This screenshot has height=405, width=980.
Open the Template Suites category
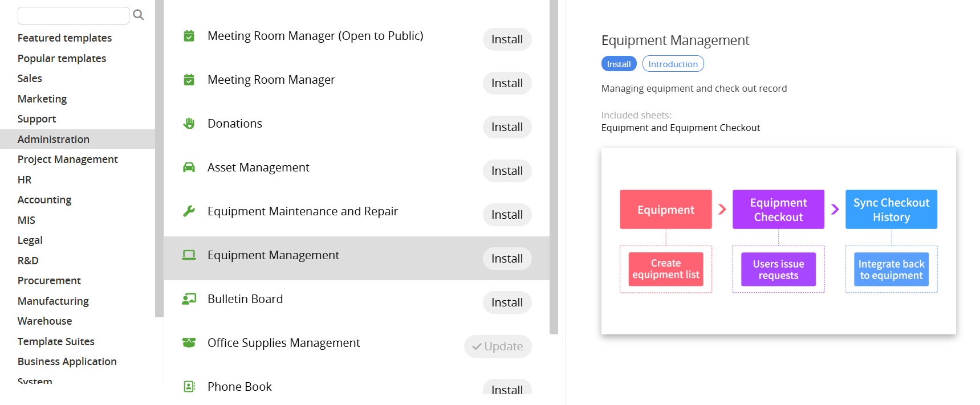pos(56,342)
